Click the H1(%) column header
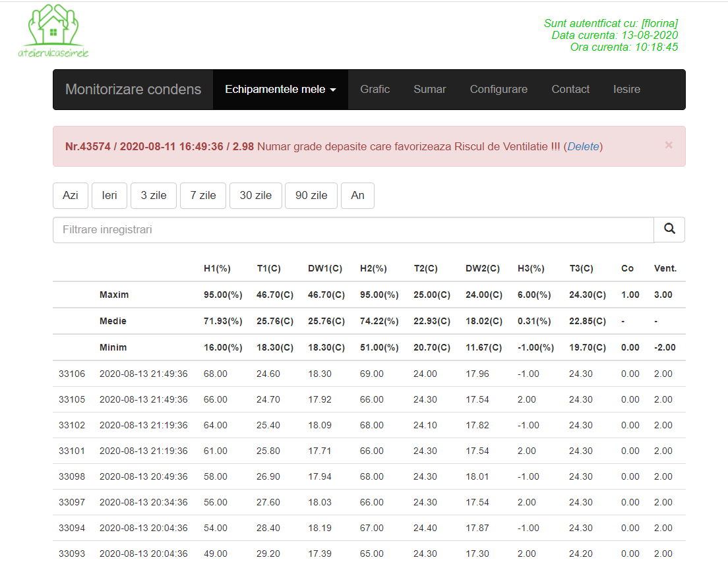The width and height of the screenshot is (728, 568). [x=216, y=269]
